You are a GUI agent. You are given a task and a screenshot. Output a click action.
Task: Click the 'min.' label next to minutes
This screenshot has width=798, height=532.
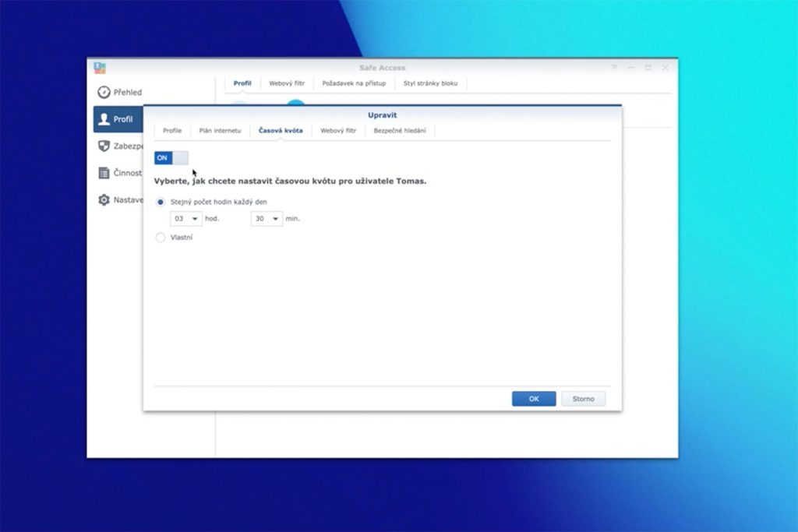tap(293, 219)
